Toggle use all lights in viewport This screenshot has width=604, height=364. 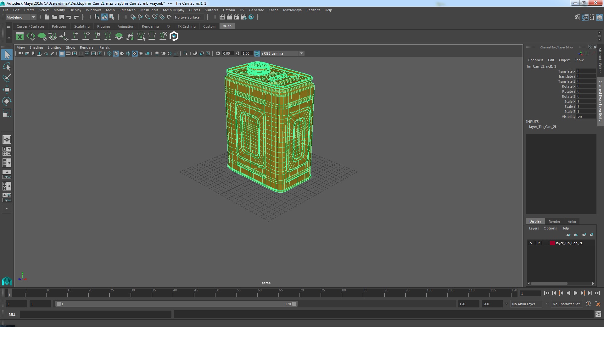(141, 53)
